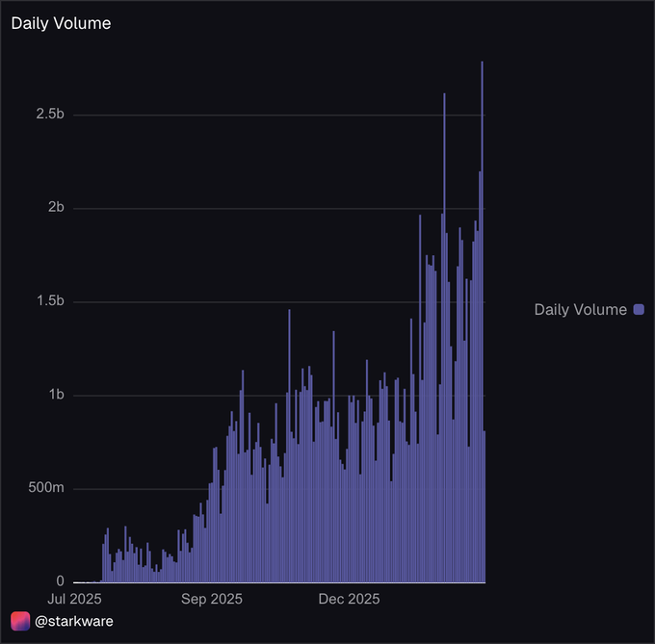
Task: Select the Jul 2025 x-axis label
Action: pyautogui.click(x=74, y=600)
